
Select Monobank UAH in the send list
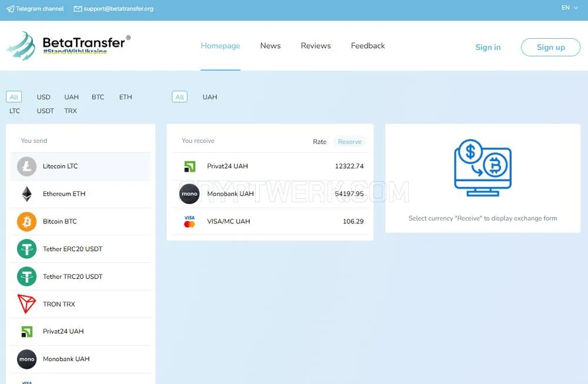coord(81,359)
